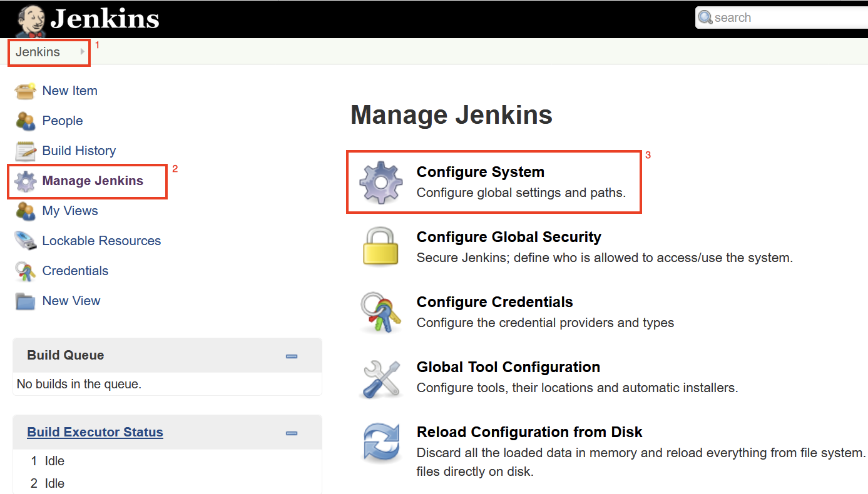
Task: Open Reload Configuration from Disk
Action: click(x=529, y=432)
